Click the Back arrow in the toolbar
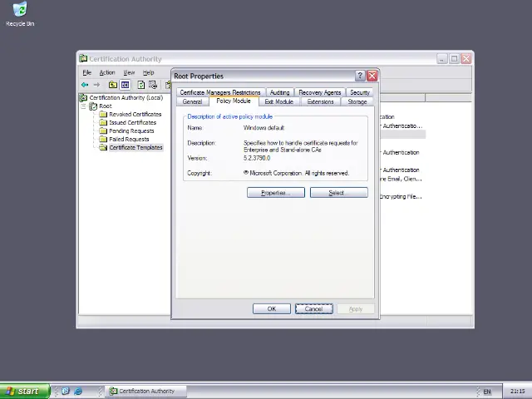 (x=85, y=85)
